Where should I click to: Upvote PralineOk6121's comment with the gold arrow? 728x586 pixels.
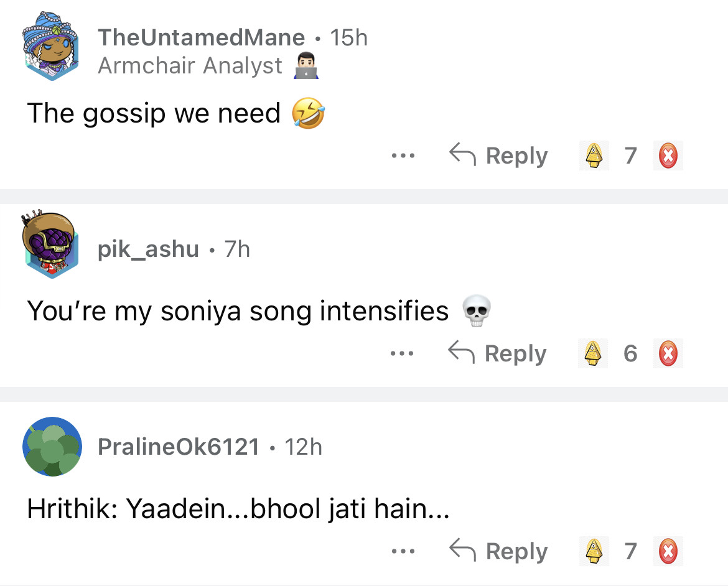point(594,551)
